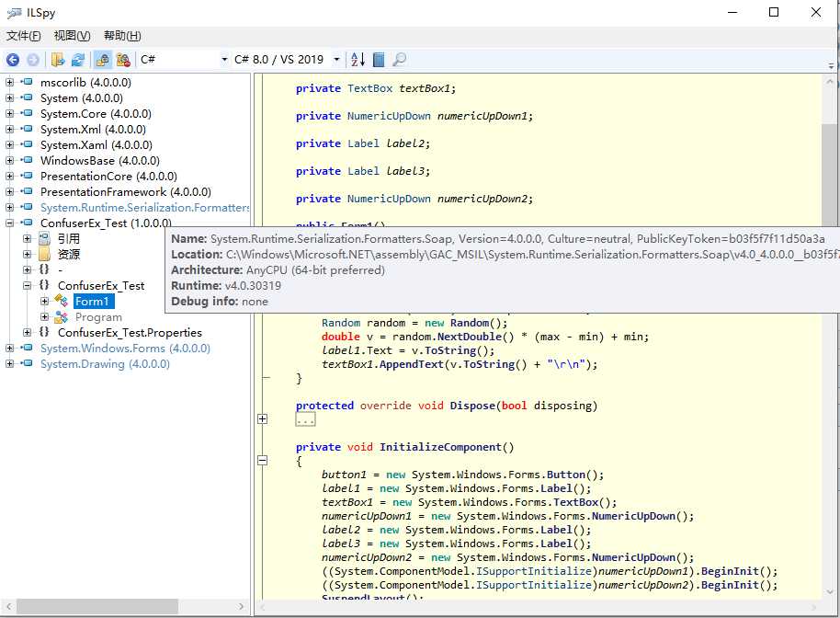The image size is (840, 618).
Task: Click the Forward navigation arrow
Action: (33, 60)
